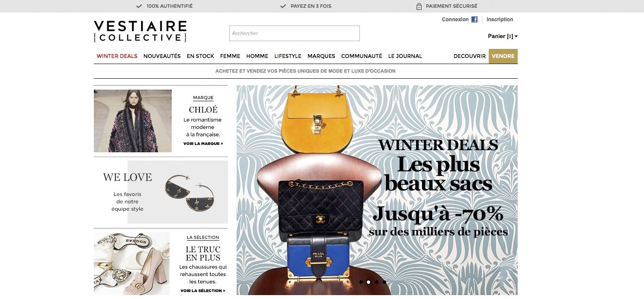The height and width of the screenshot is (299, 644).
Task: Click the secure payment padlock icon
Action: (x=419, y=6)
